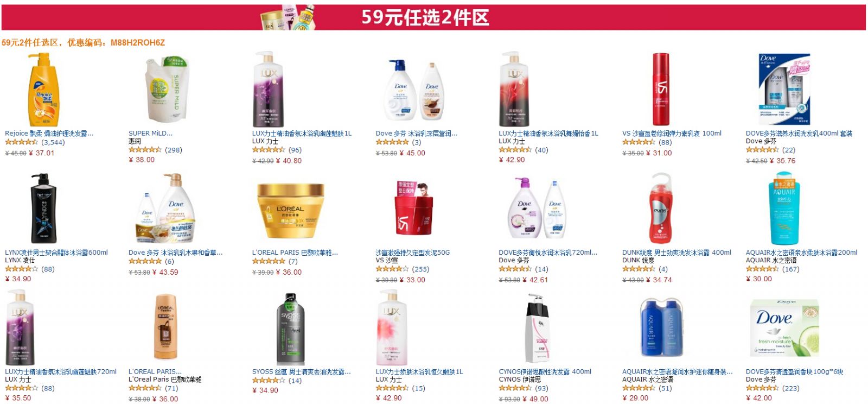
Task: Open the SYOSS men's shampoo bottle image
Action: (x=290, y=329)
